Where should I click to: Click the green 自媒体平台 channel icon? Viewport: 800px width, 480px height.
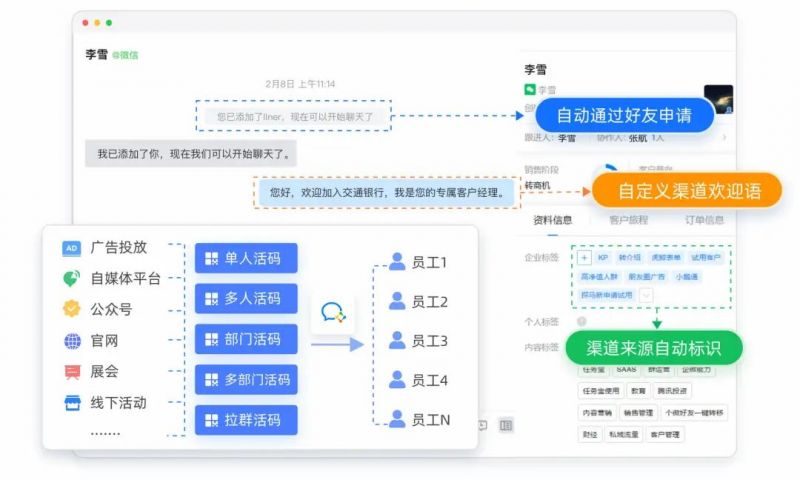point(71,279)
